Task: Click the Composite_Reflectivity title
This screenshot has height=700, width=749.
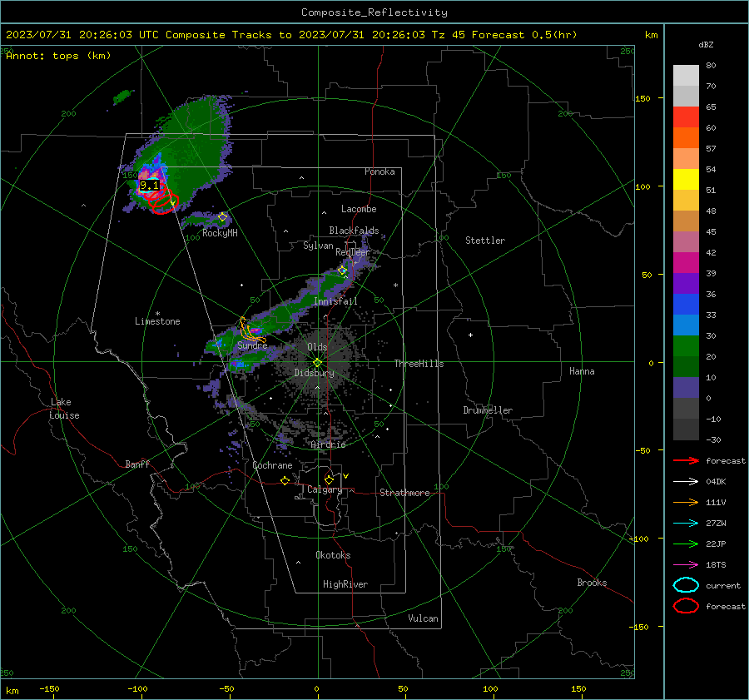Action: (374, 12)
